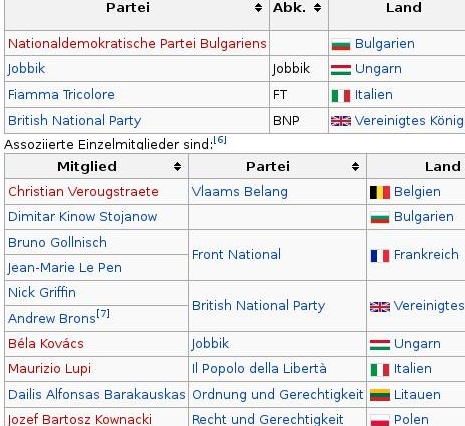Click the Lithuanian flag next to Litauen
This screenshot has height=426, width=465.
[380, 395]
